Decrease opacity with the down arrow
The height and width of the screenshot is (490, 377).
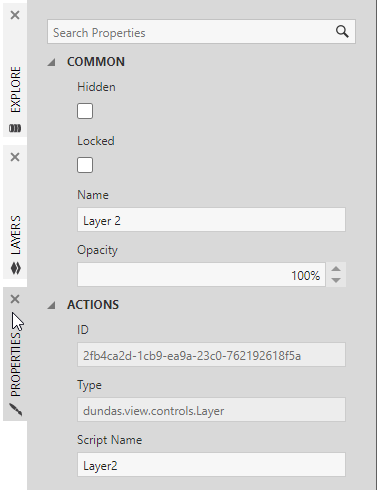336,280
